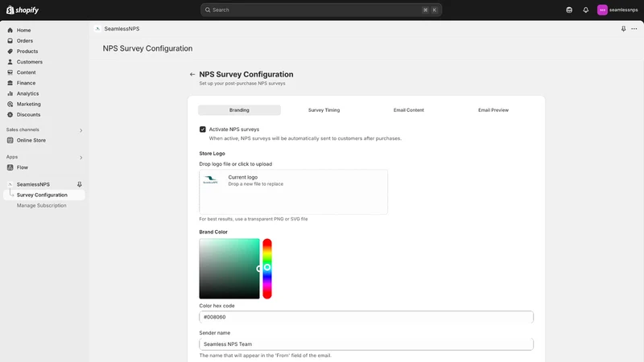Open the Flow app
644x362 pixels.
(x=23, y=167)
